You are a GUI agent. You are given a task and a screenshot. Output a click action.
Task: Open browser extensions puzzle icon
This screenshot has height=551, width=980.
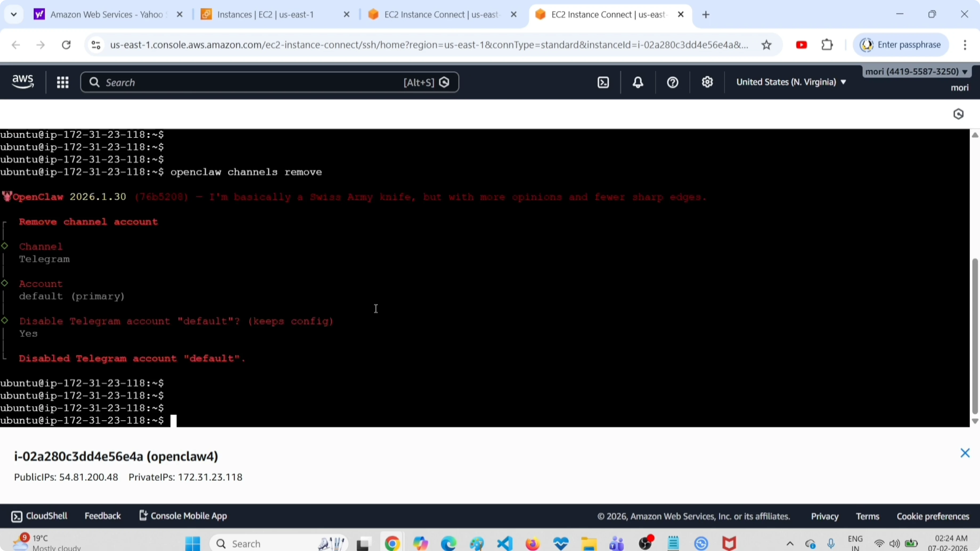coord(827,45)
